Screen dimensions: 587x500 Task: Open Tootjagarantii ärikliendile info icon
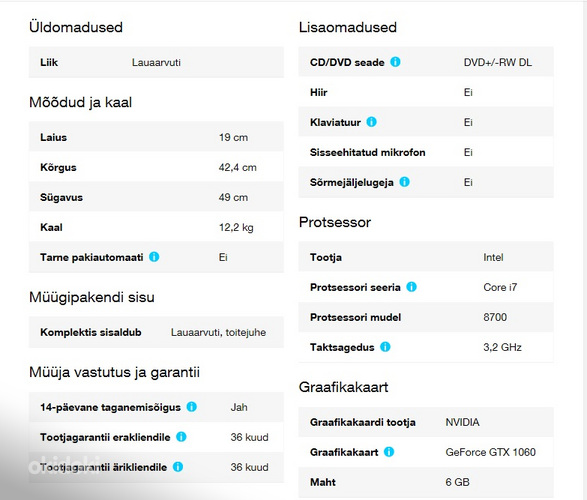[178, 467]
